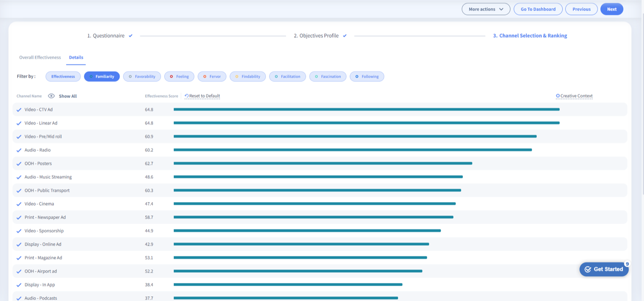This screenshot has width=644, height=301.
Task: Click the Effectiveness Score column header
Action: 161,96
